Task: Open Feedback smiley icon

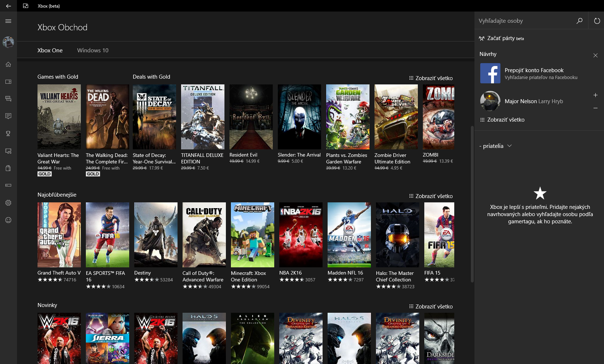Action: coord(8,220)
